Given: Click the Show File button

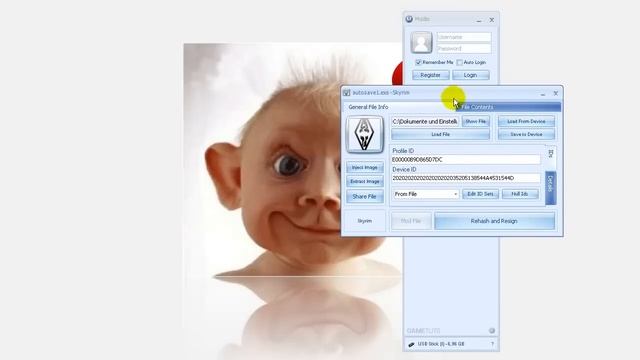Looking at the screenshot, I should [476, 121].
